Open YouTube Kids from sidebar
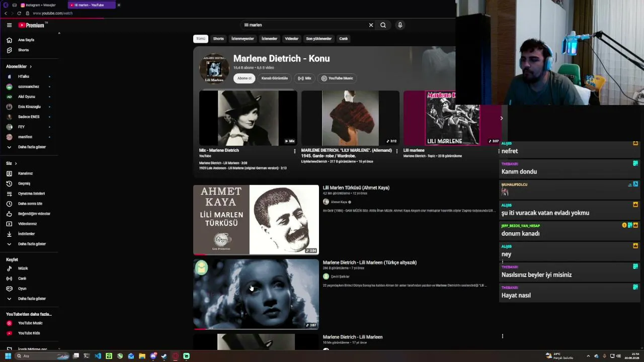 30,333
